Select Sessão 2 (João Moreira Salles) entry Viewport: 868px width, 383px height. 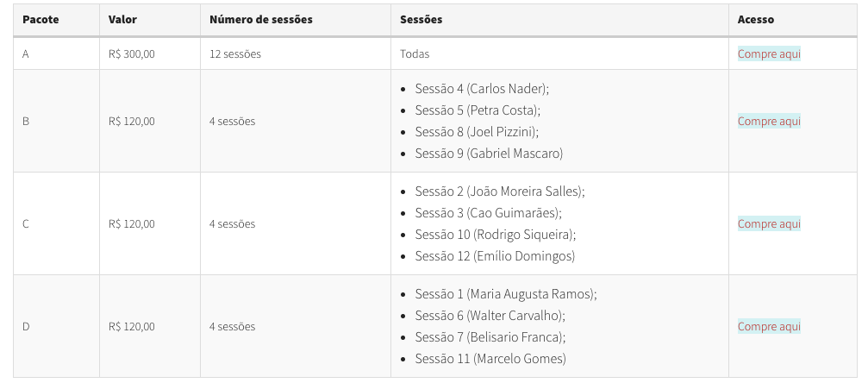tap(500, 191)
